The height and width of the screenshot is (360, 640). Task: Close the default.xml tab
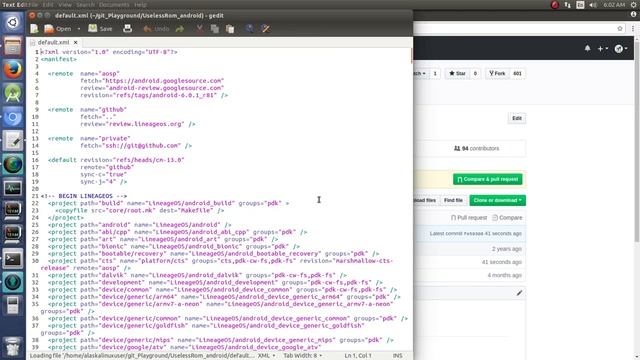76,42
